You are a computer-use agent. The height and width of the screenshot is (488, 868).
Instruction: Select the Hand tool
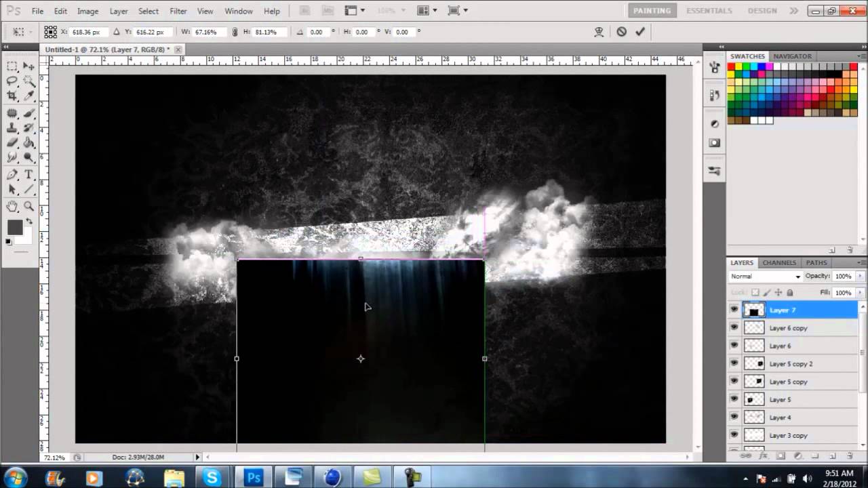click(x=12, y=206)
